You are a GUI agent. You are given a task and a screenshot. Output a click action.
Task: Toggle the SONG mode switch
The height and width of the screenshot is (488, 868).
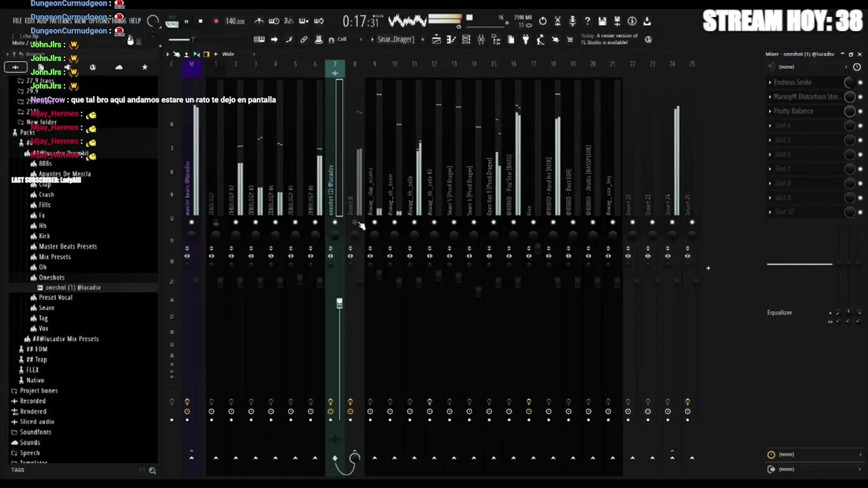point(172,24)
